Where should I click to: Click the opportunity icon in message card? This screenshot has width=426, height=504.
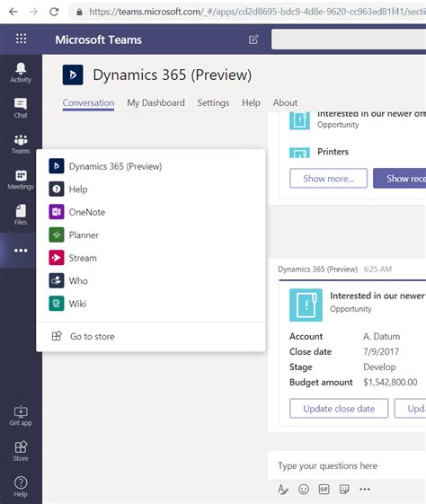tap(306, 305)
